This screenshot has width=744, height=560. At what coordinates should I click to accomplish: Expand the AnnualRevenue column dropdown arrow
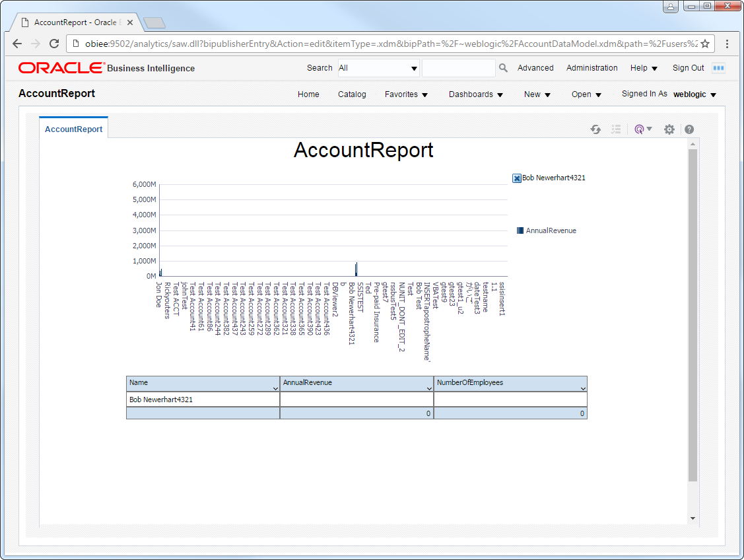coord(429,388)
